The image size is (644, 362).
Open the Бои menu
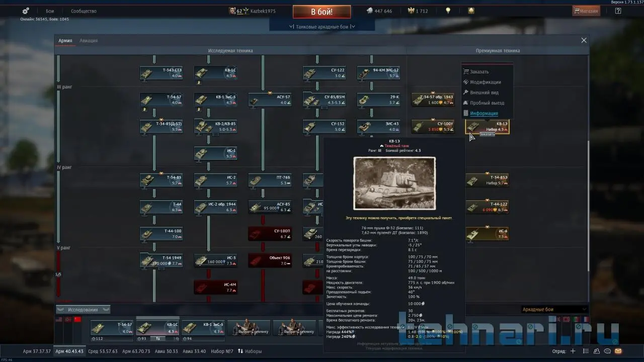point(50,11)
